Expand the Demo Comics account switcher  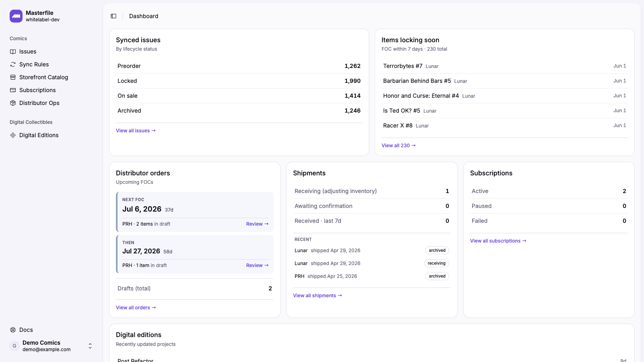tap(90, 346)
